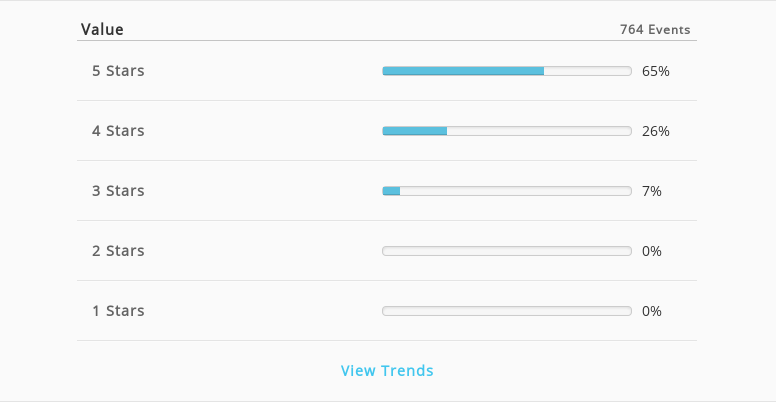Image resolution: width=776 pixels, height=402 pixels.
Task: Click the 764 Events count
Action: click(x=655, y=29)
